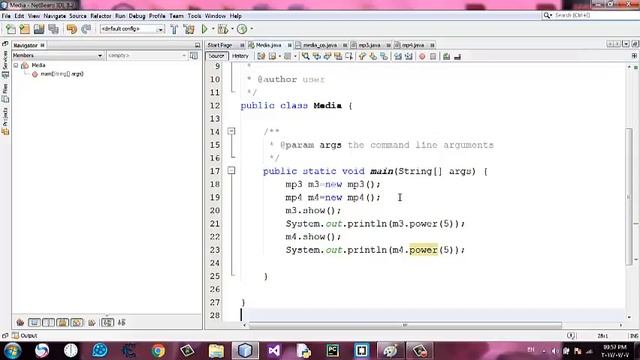640x360 pixels.
Task: Click the editor Last Edit icon
Action: click(261, 56)
